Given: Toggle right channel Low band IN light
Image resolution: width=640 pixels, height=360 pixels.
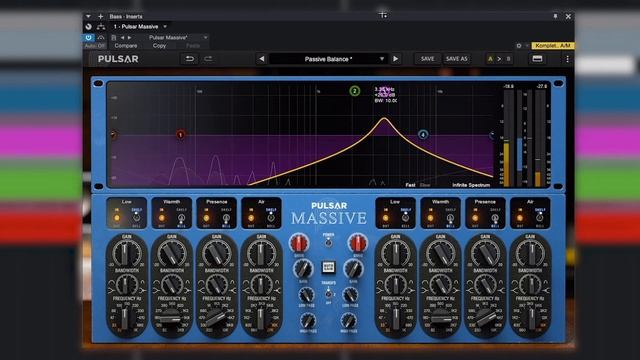Looking at the screenshot, I should coord(386,218).
